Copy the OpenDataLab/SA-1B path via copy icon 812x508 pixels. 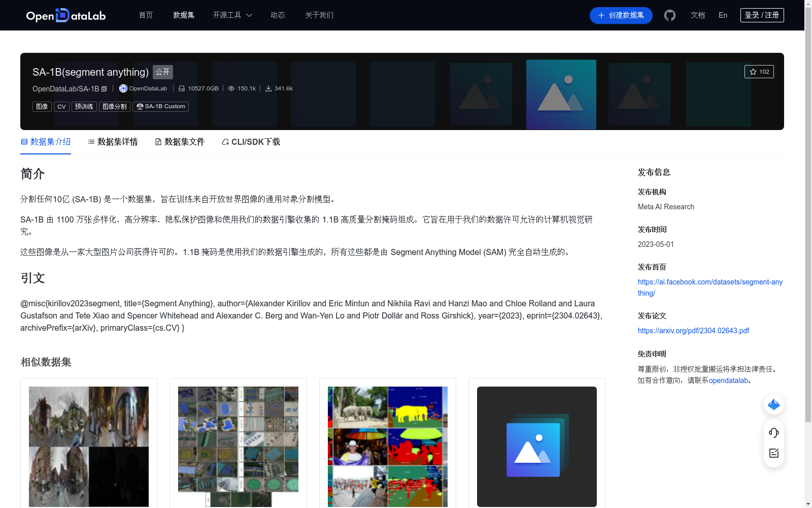pos(104,89)
